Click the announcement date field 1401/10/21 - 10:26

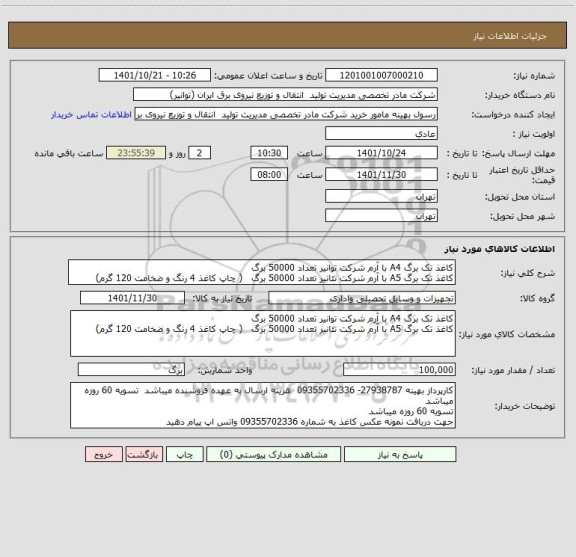tap(155, 75)
